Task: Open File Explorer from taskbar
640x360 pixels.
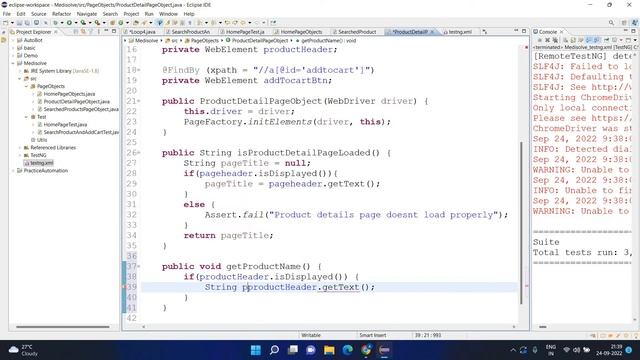Action: (329, 350)
